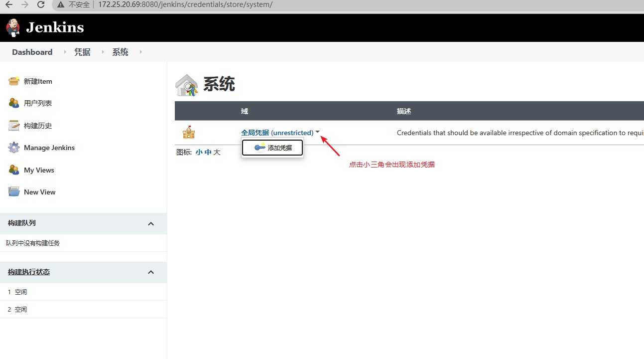
Task: Collapse the 构建队列 panel chevron
Action: (x=151, y=224)
